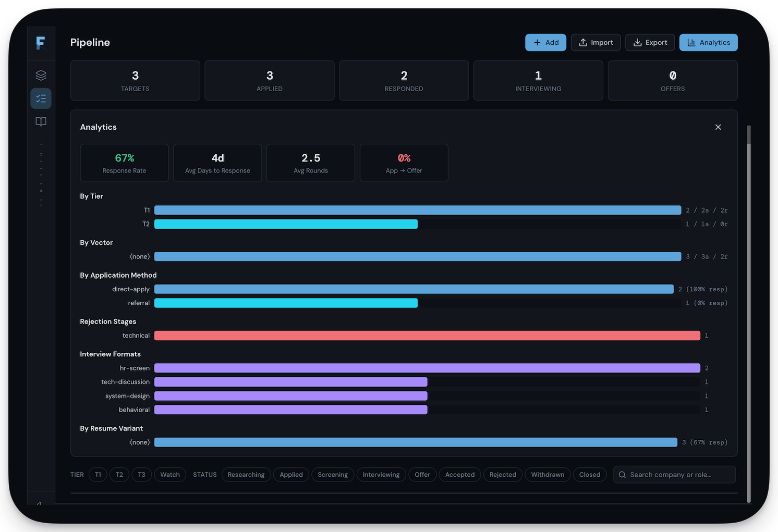Enable the Withdrawn status filter

click(547, 474)
